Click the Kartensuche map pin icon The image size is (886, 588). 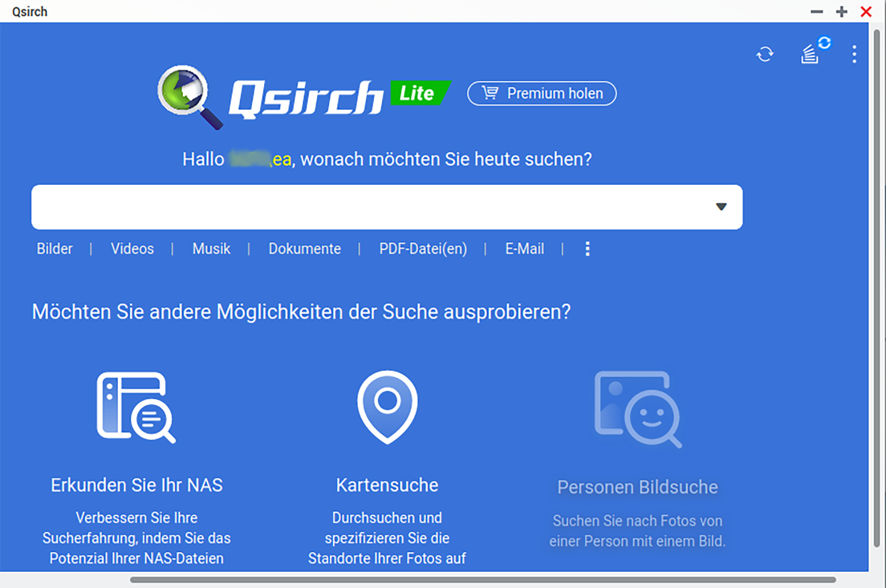pyautogui.click(x=387, y=407)
